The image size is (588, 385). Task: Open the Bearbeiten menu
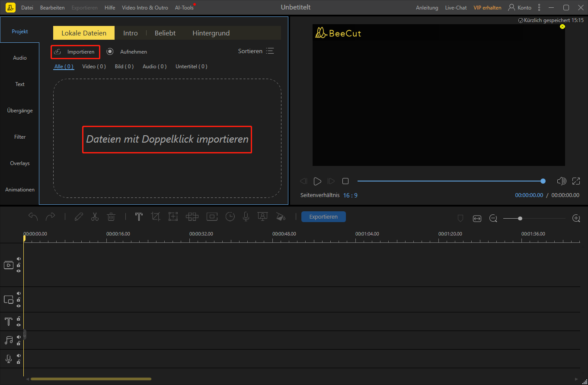pyautogui.click(x=52, y=8)
